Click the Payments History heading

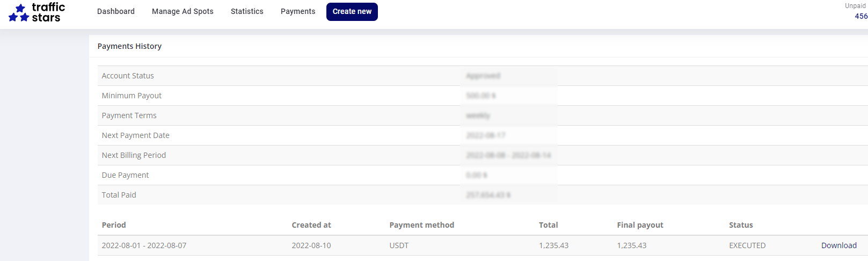(x=129, y=46)
